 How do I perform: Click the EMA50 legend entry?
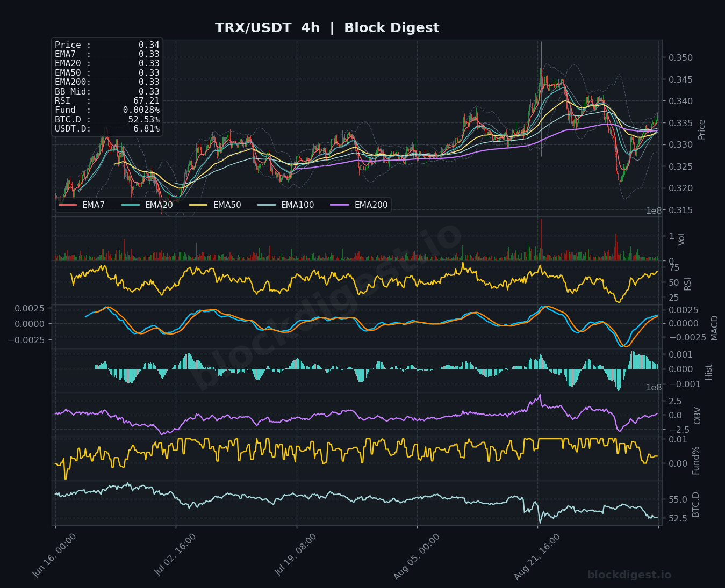[x=216, y=205]
